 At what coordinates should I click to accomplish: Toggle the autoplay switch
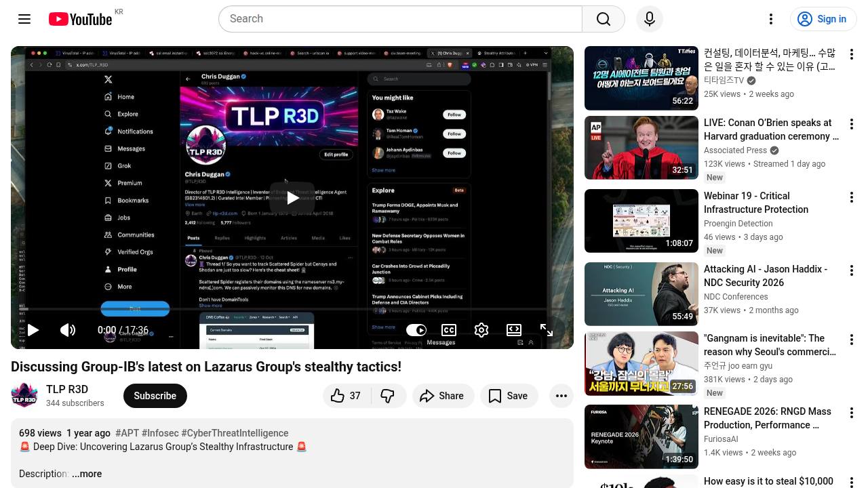pyautogui.click(x=416, y=330)
